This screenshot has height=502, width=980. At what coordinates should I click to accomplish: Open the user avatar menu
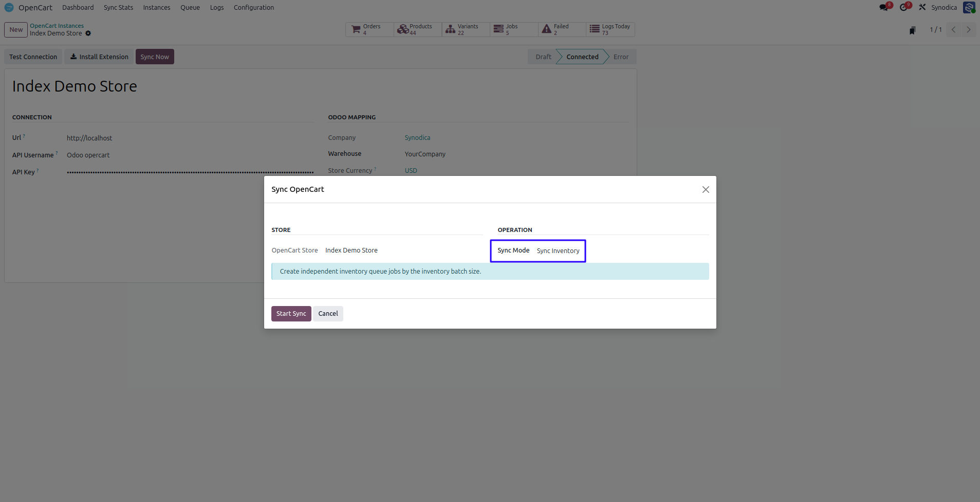pos(969,7)
